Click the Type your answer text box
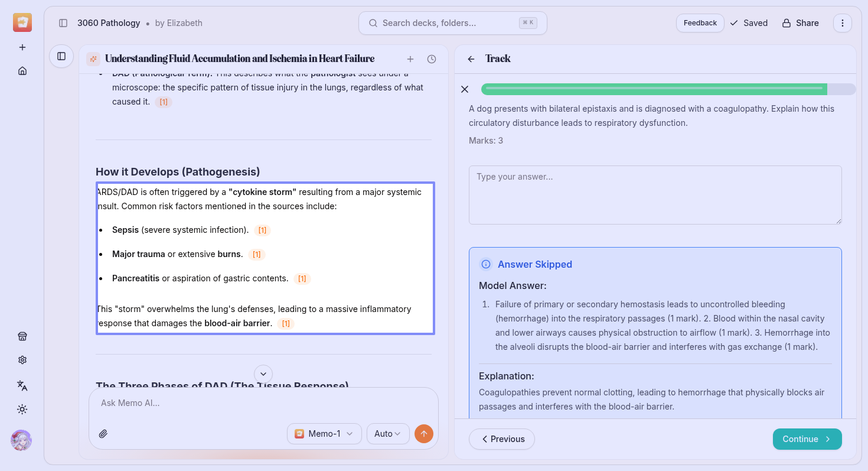 (x=655, y=195)
